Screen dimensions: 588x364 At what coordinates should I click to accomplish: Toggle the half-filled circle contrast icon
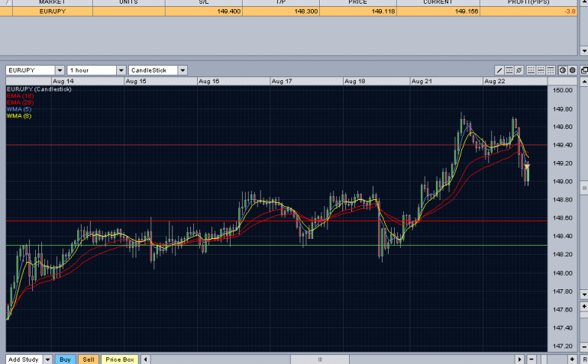[563, 70]
